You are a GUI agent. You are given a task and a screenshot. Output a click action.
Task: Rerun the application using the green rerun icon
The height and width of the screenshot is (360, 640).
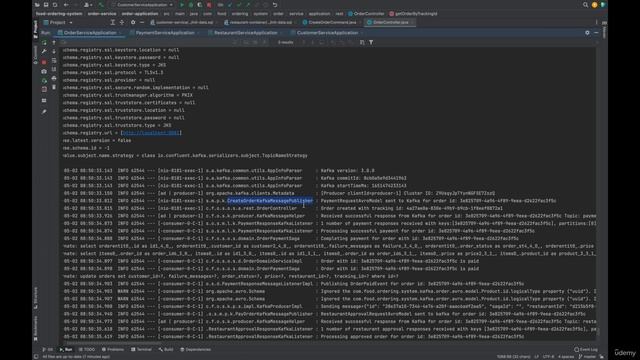44,42
